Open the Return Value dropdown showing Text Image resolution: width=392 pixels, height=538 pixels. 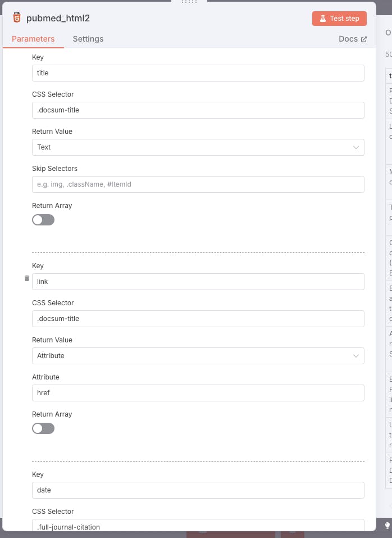point(198,147)
